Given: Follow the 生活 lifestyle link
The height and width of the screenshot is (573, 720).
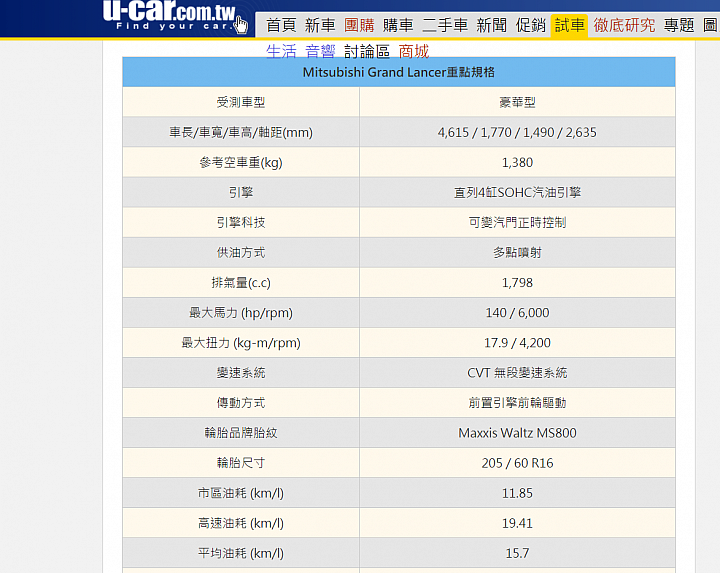Looking at the screenshot, I should (x=281, y=51).
